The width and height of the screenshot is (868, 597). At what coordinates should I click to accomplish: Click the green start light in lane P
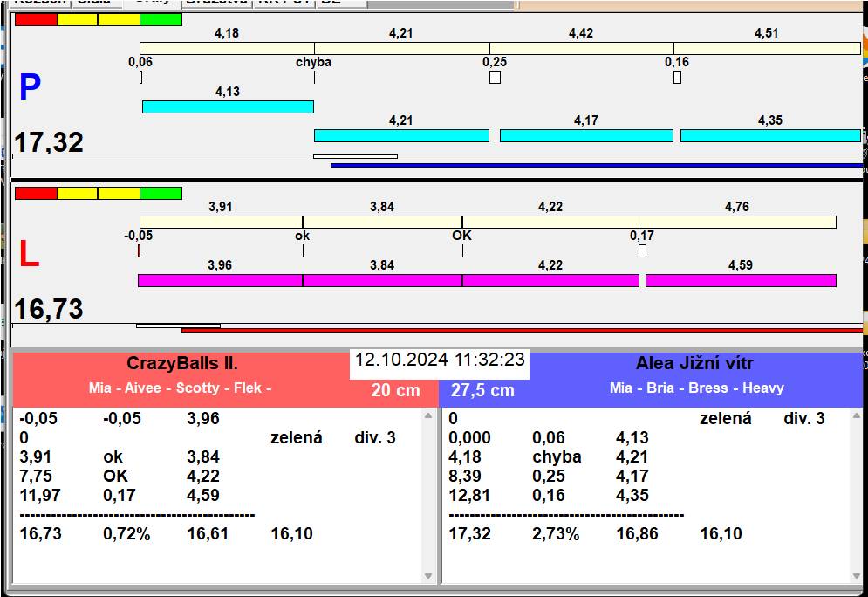coord(161,19)
